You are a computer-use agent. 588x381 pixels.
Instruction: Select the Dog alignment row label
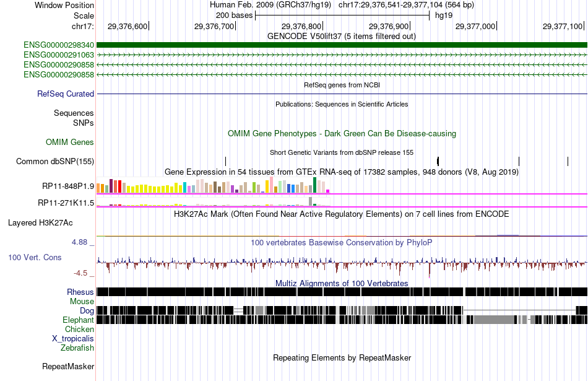87,311
